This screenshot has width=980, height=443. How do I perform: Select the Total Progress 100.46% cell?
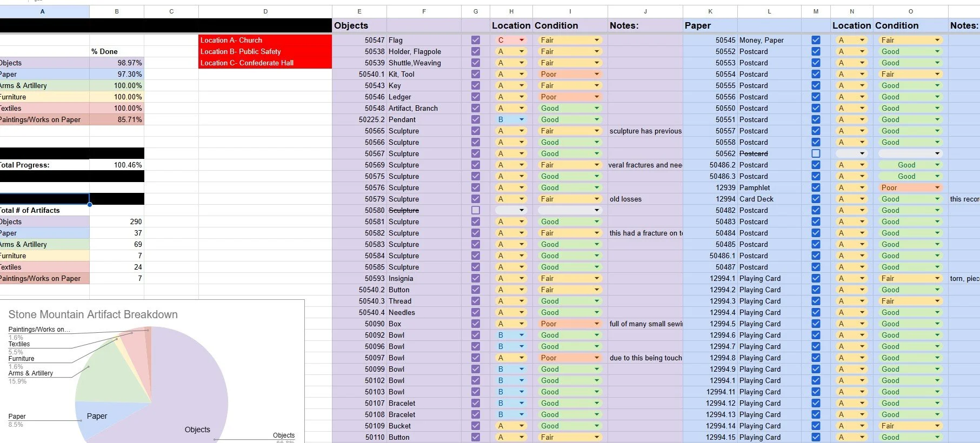click(x=117, y=165)
